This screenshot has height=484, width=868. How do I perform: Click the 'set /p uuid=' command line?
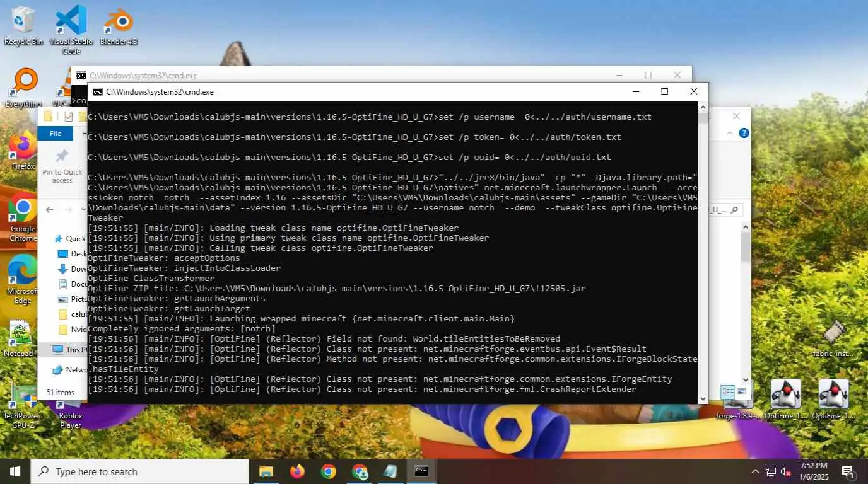(349, 158)
